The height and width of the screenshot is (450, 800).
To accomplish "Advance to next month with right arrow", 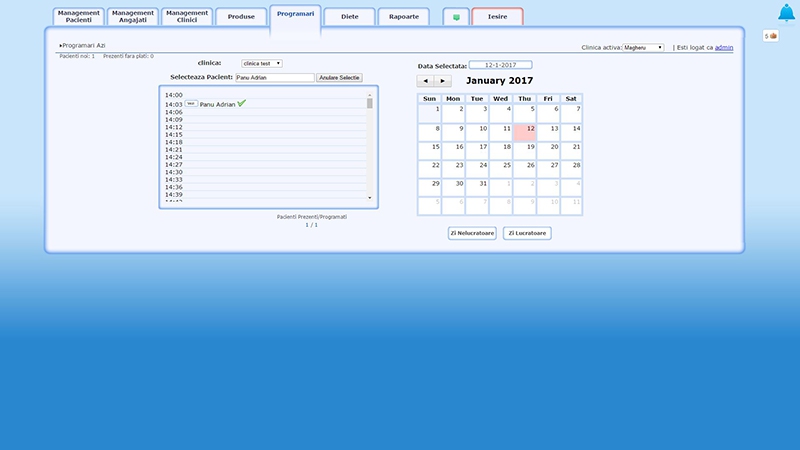I will pyautogui.click(x=443, y=80).
